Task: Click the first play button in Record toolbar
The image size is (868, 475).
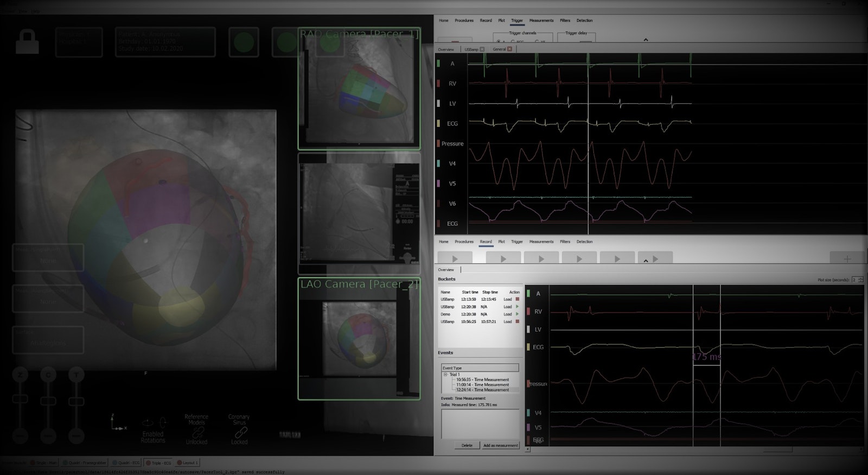Action: point(455,258)
